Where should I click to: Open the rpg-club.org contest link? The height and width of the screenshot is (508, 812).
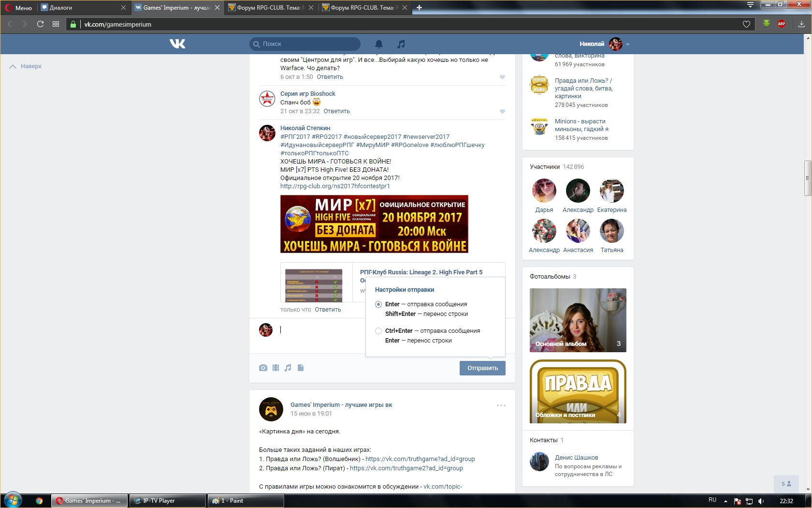click(x=335, y=186)
